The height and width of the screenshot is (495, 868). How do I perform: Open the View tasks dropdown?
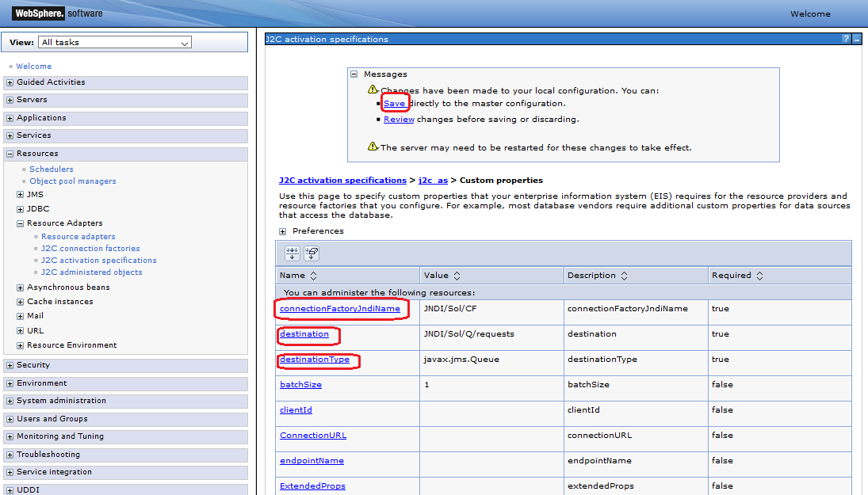[x=115, y=43]
